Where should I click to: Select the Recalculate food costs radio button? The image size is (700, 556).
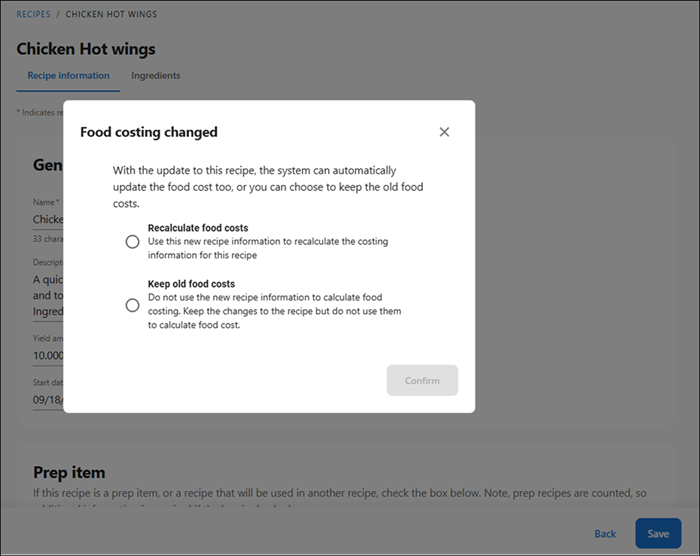(132, 242)
